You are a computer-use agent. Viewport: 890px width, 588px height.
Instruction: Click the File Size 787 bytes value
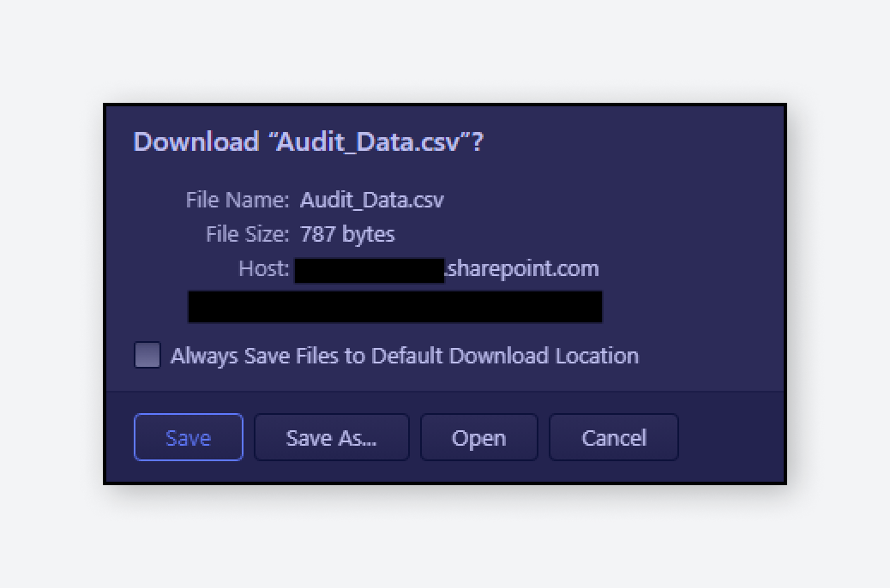(347, 234)
